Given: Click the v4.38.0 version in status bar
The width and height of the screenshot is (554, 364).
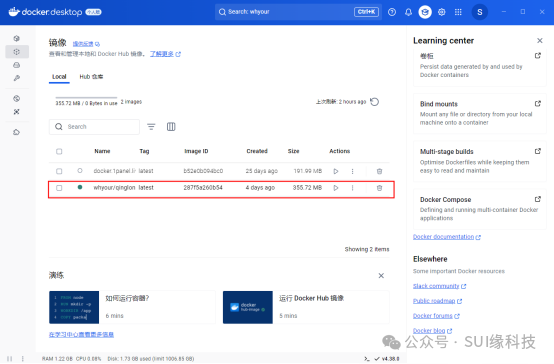Looking at the screenshot, I should point(390,359).
